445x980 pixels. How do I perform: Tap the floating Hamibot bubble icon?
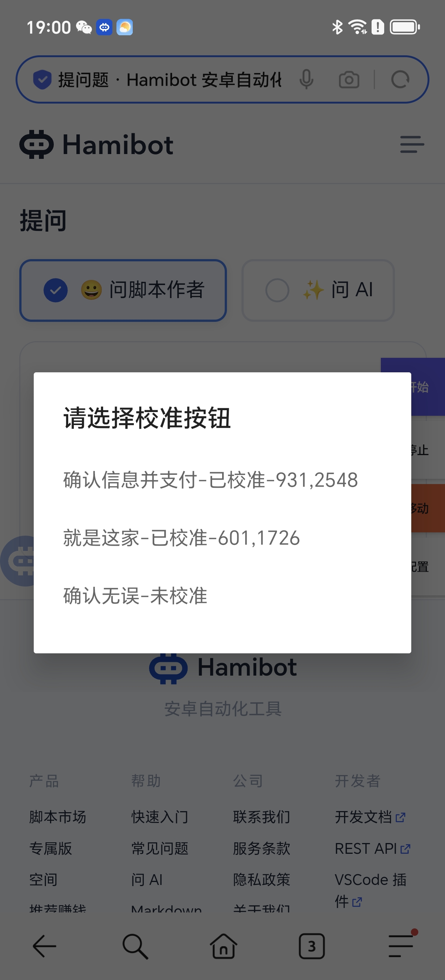tap(17, 561)
